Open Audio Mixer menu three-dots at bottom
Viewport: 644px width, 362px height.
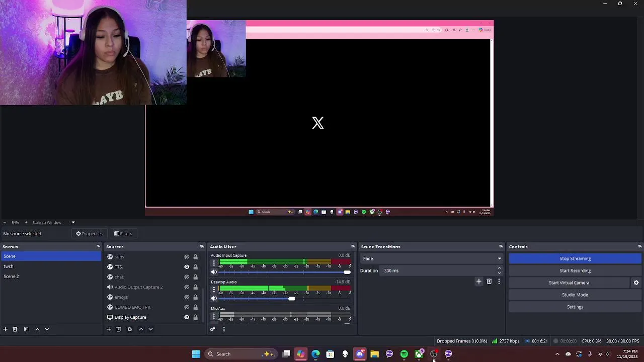click(224, 329)
